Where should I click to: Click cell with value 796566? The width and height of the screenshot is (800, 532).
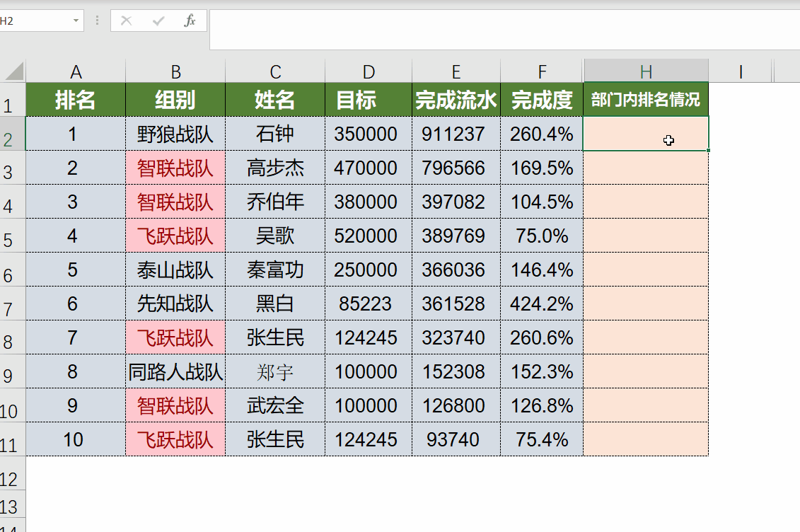[x=456, y=168]
